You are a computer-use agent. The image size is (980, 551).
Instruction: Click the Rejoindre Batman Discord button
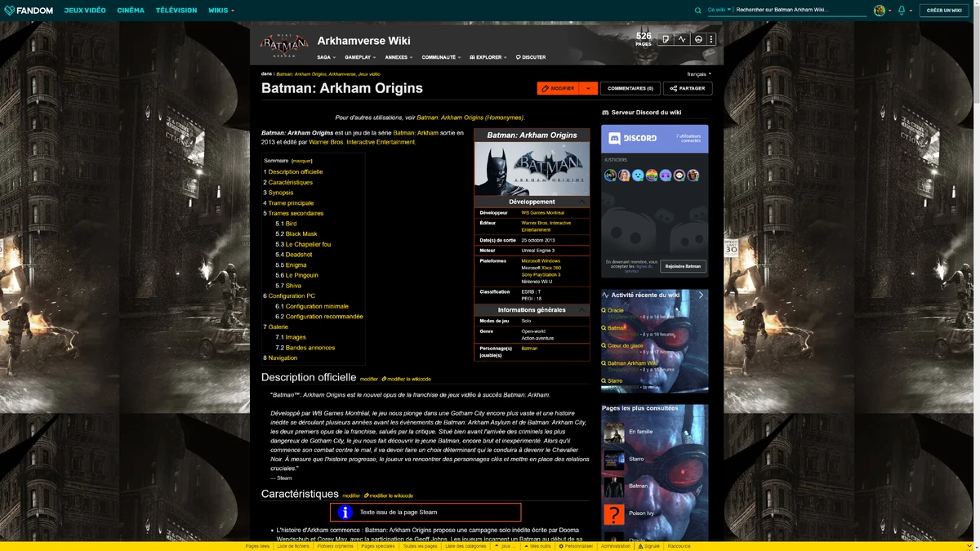(681, 266)
